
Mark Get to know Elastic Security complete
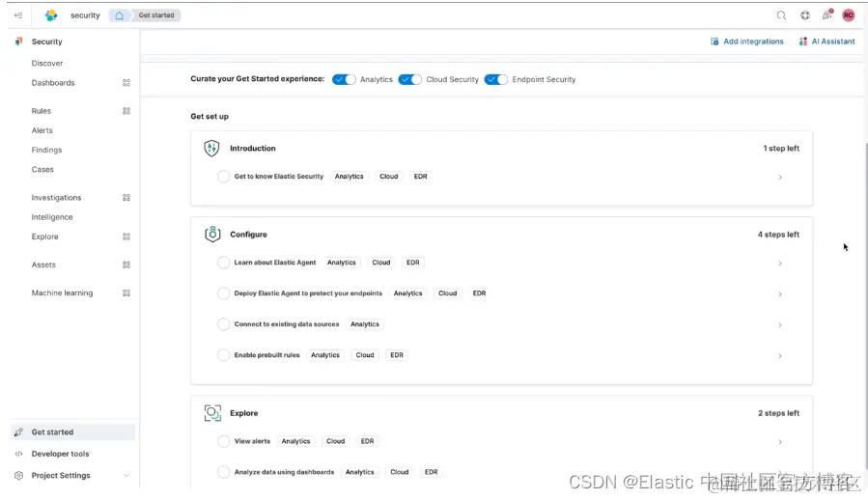[x=223, y=177]
